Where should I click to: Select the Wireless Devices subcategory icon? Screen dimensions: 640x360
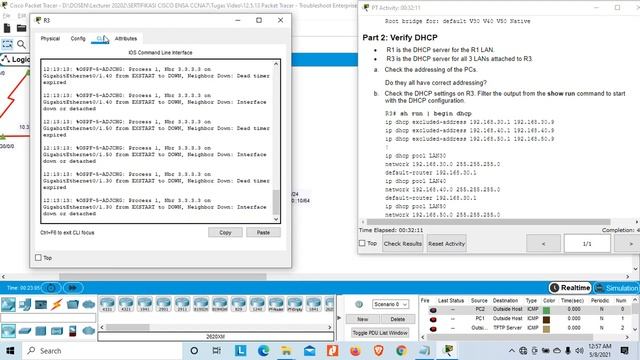[57, 331]
